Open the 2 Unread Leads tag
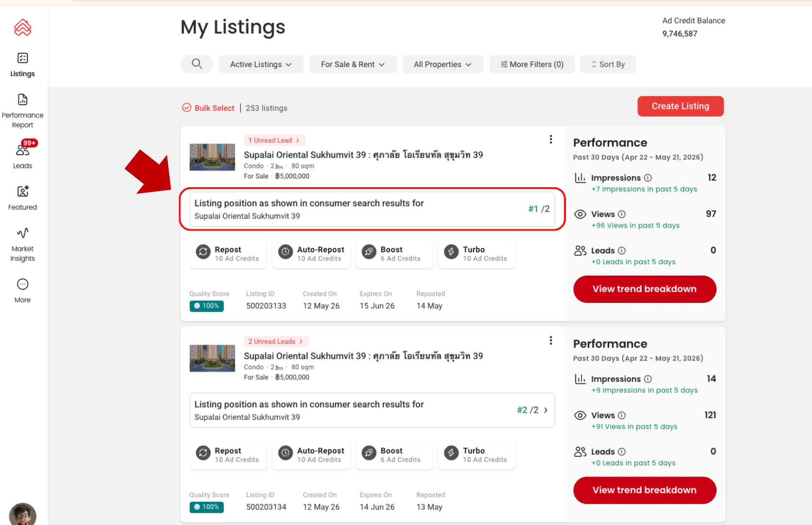This screenshot has height=525, width=812. pos(276,341)
